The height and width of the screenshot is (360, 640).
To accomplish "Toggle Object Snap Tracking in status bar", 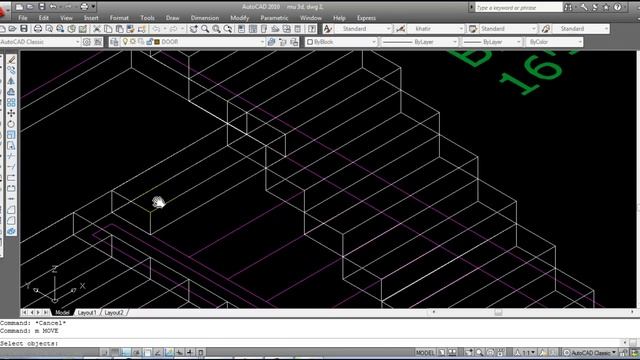I will (x=158, y=352).
